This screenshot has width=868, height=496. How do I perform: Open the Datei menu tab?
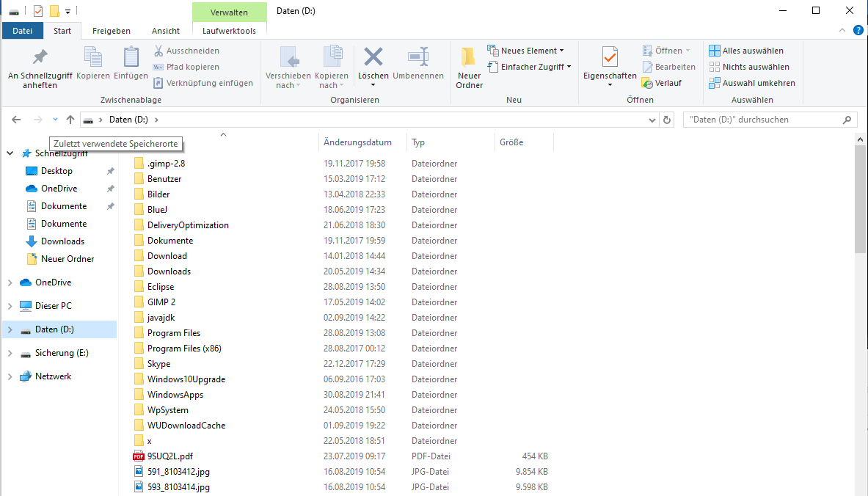pos(23,30)
